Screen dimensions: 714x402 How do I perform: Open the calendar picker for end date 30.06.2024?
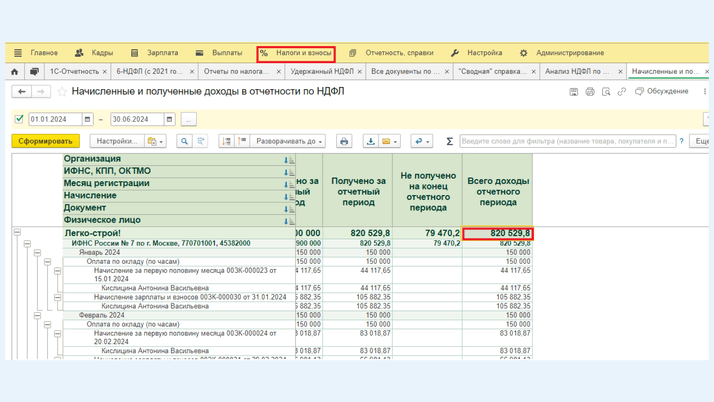(169, 119)
